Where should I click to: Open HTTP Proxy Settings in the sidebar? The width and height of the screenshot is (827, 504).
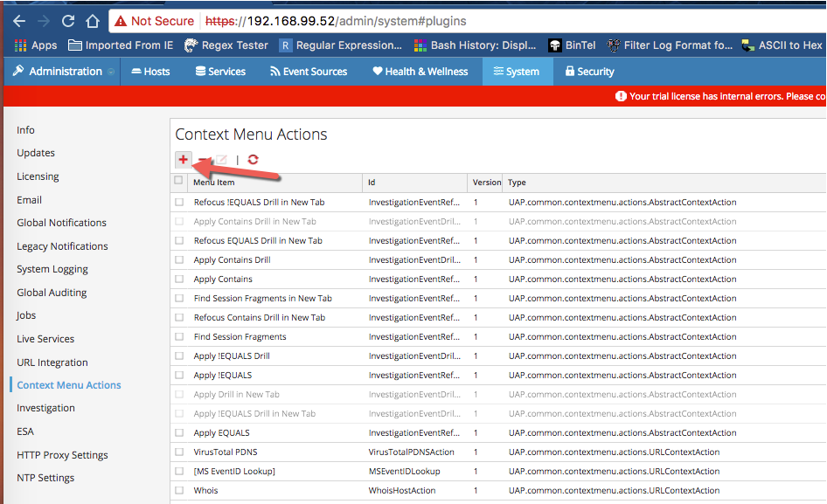62,455
